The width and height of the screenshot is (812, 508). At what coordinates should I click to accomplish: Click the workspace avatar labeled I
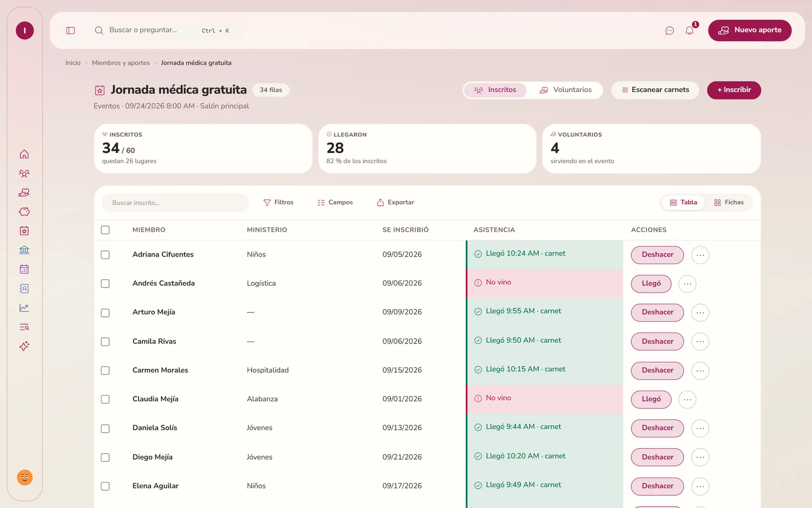pos(25,30)
